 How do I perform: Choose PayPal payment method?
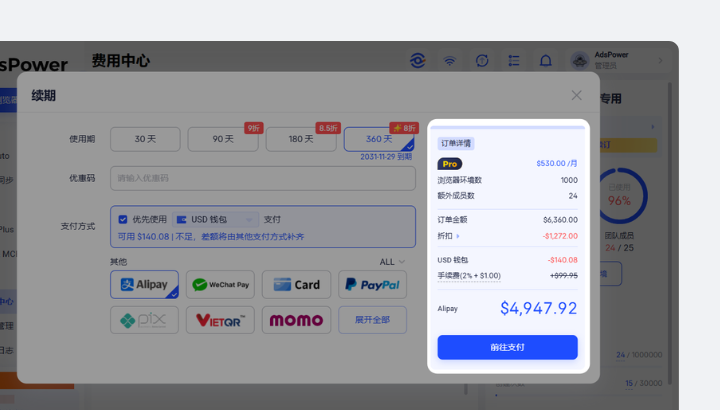372,285
